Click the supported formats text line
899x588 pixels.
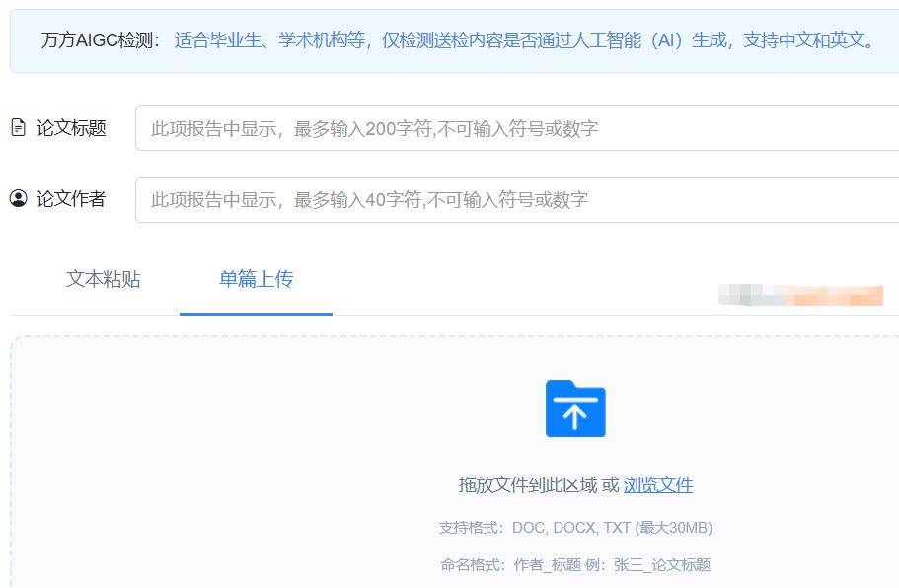[575, 526]
